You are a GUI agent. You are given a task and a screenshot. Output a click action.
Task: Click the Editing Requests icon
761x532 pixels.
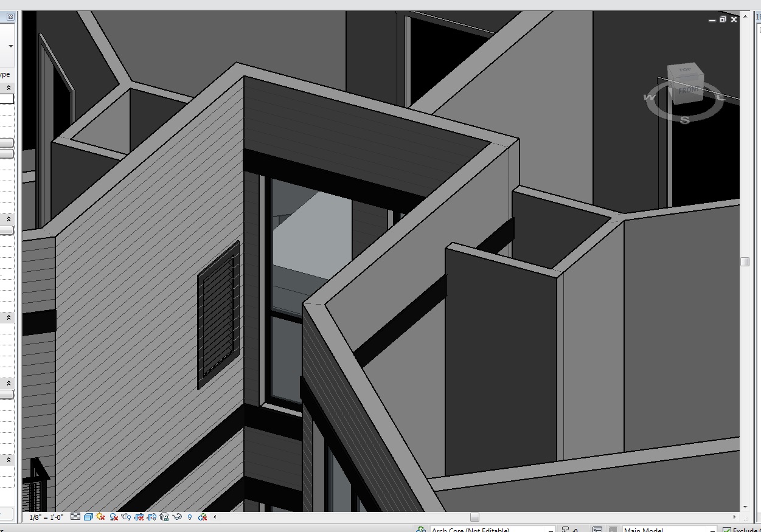point(565,529)
